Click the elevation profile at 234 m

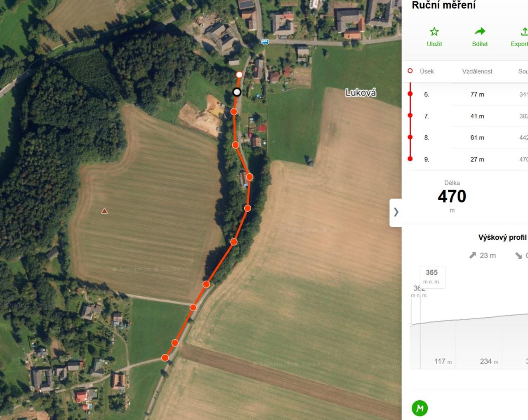pyautogui.click(x=489, y=361)
